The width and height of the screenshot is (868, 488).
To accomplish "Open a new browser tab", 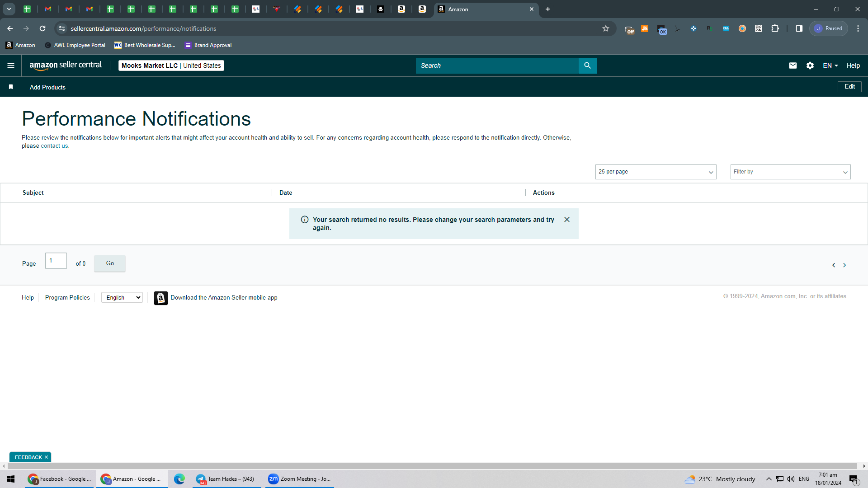I will (x=548, y=9).
